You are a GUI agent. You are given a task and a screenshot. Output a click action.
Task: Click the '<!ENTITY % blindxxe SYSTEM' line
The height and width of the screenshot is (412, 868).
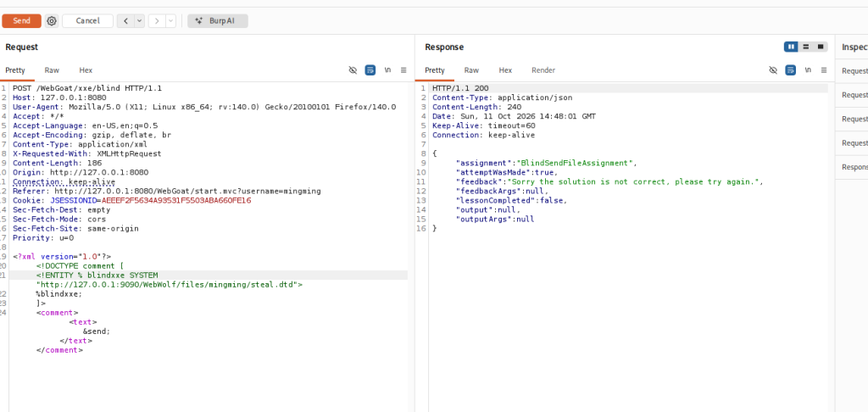tap(97, 276)
